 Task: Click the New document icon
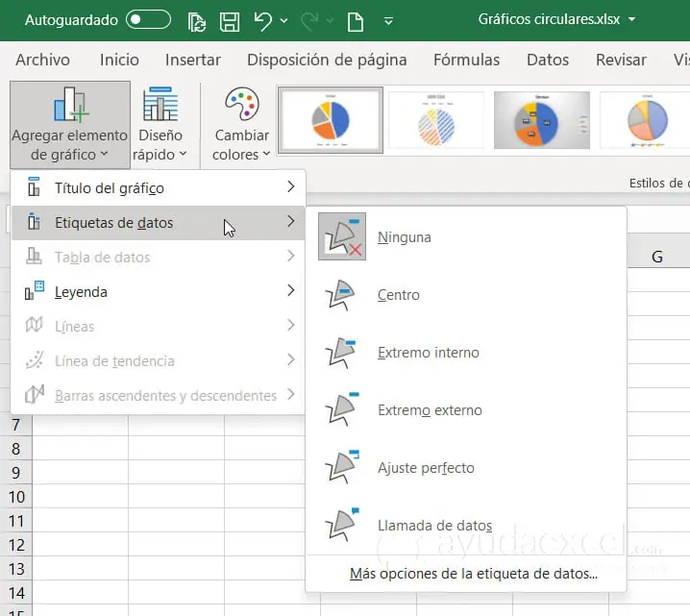(x=356, y=21)
